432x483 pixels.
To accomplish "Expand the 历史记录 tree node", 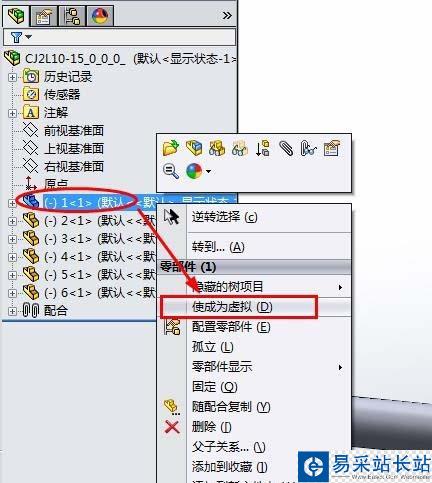I will 12,77.
